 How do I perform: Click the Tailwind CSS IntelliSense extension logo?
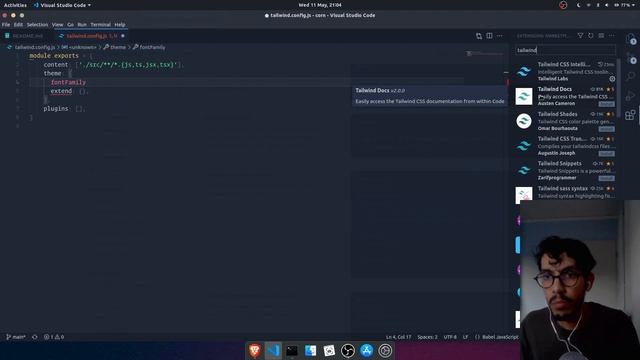click(x=524, y=71)
